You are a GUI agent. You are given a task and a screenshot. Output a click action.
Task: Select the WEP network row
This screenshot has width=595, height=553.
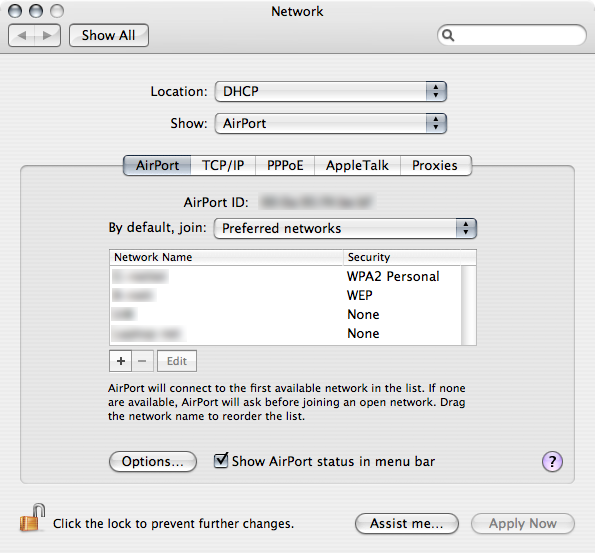[285, 295]
